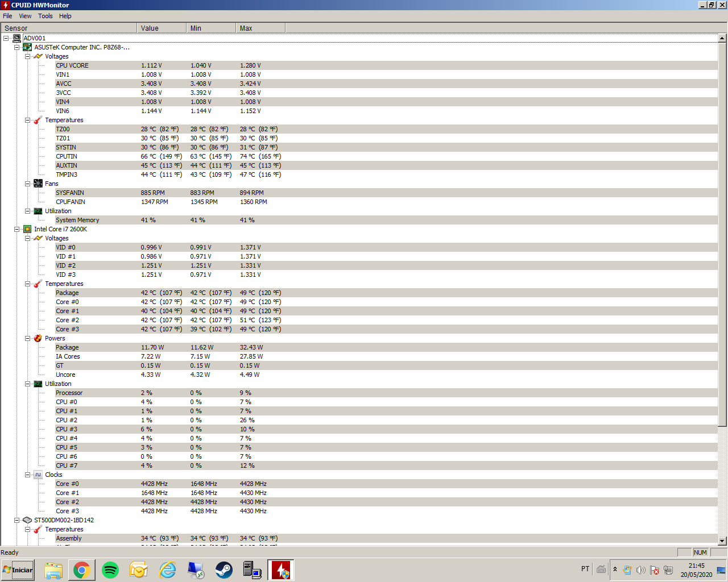The image size is (728, 582).
Task: Collapse the motherboard Temperatures node
Action: click(27, 120)
